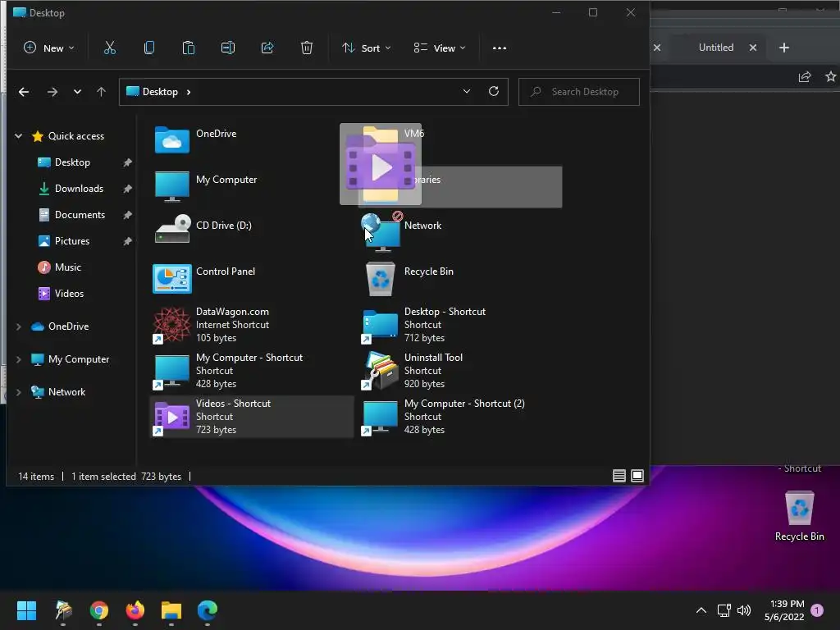Viewport: 840px width, 630px height.
Task: Open Desktop in Quick access
Action: 72,162
